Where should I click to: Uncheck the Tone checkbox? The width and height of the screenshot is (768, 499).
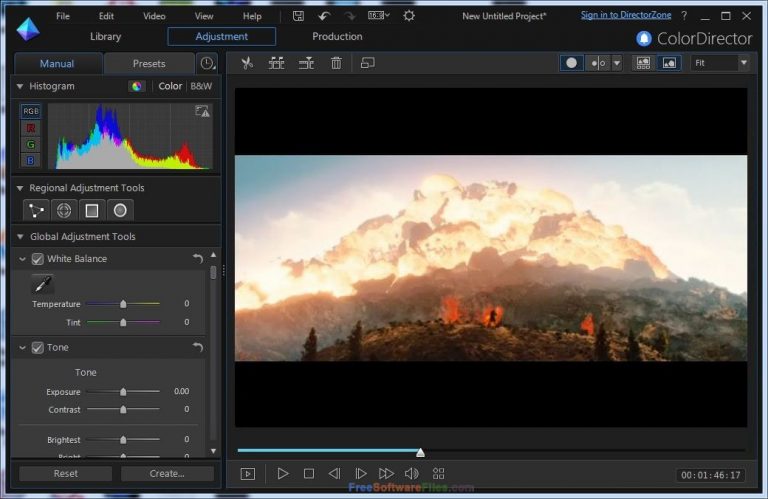38,348
